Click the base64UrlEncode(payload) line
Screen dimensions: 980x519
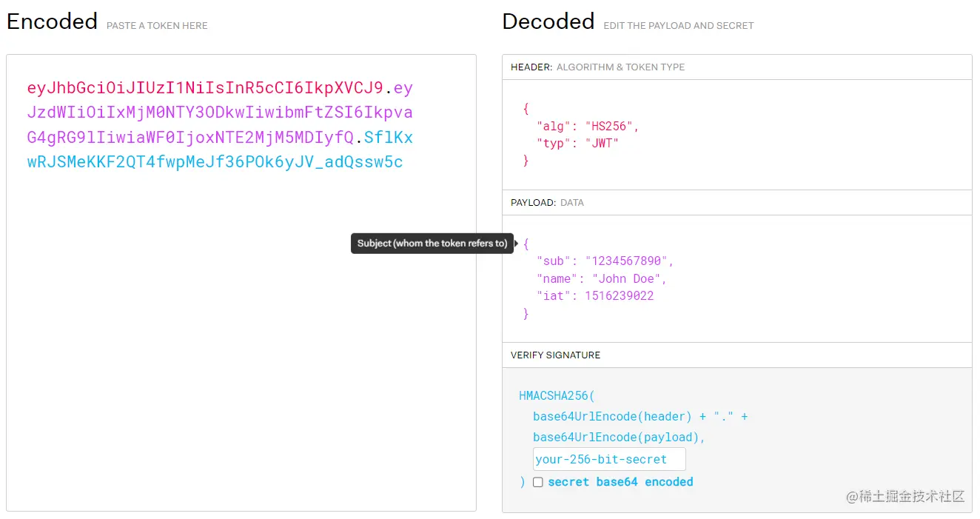click(619, 438)
